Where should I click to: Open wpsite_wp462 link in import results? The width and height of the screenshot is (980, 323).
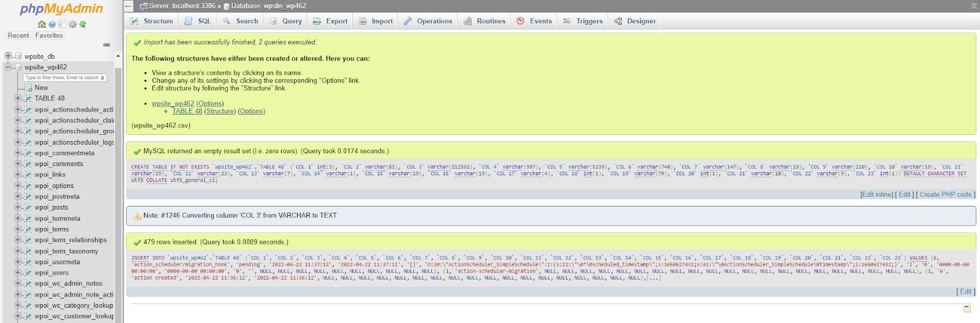(173, 104)
